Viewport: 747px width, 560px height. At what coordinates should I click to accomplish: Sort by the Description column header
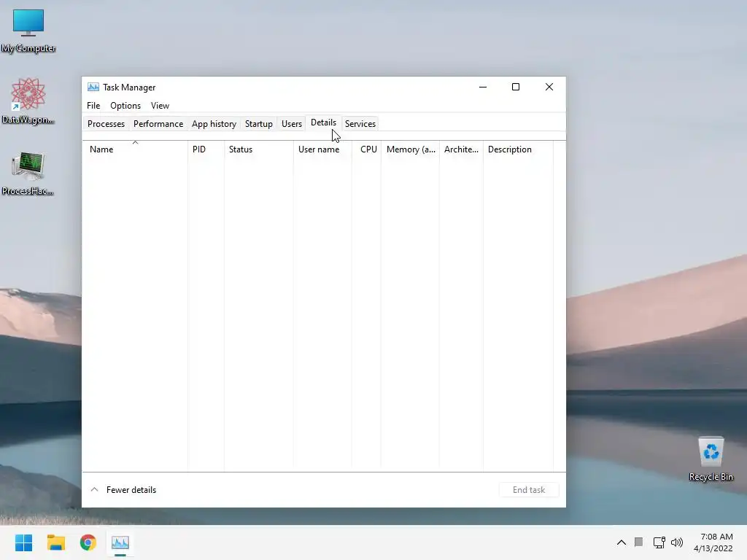(x=519, y=149)
